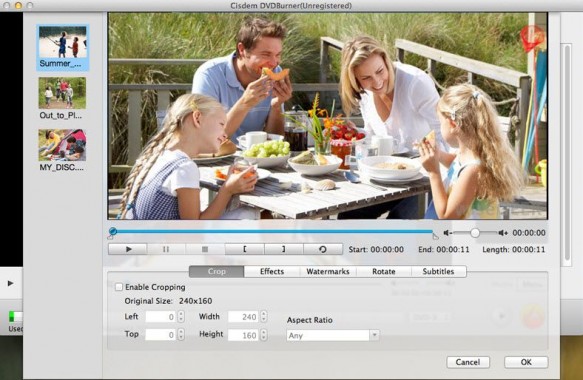Click the video preview image
Viewport: 583px width, 380px height.
[x=328, y=116]
